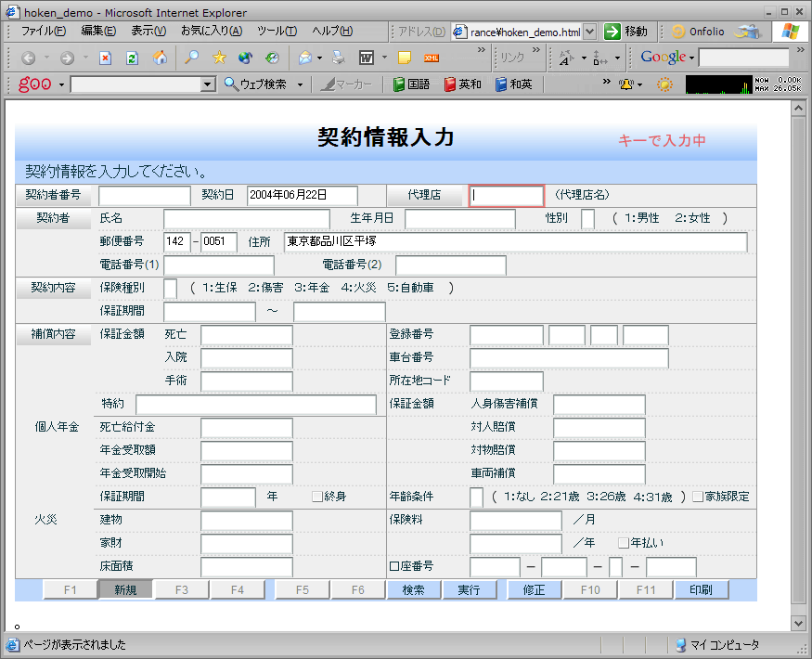Stop loading the page

tap(105, 58)
